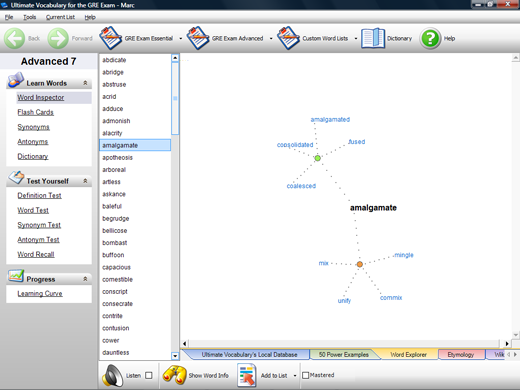Viewport: 520px width, 390px height.
Task: Open the Antonyms link
Action: pyautogui.click(x=33, y=142)
